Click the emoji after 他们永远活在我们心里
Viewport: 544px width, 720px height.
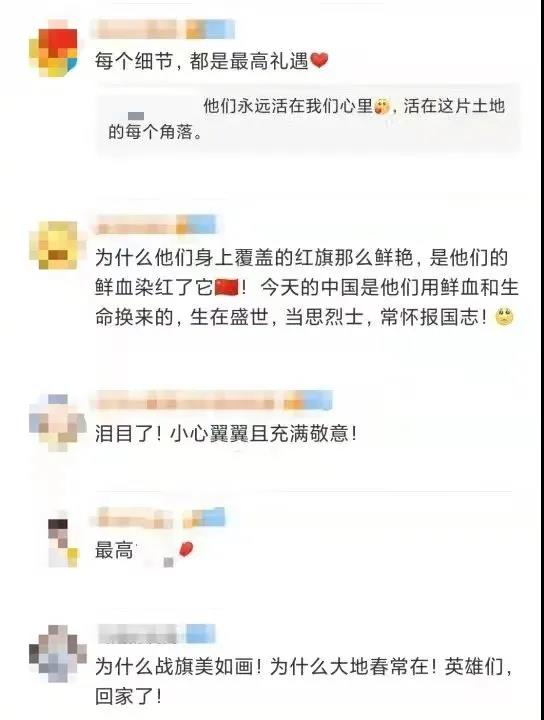pyautogui.click(x=381, y=107)
